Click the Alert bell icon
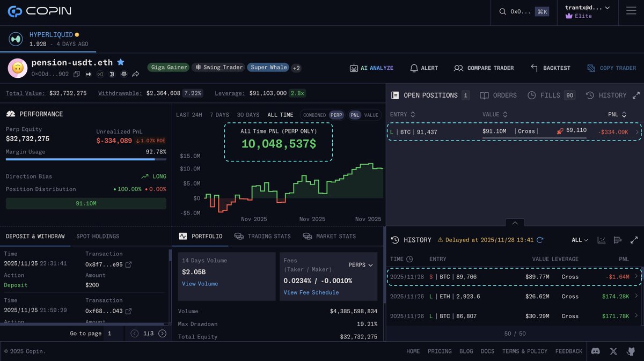644x361 pixels. 414,68
